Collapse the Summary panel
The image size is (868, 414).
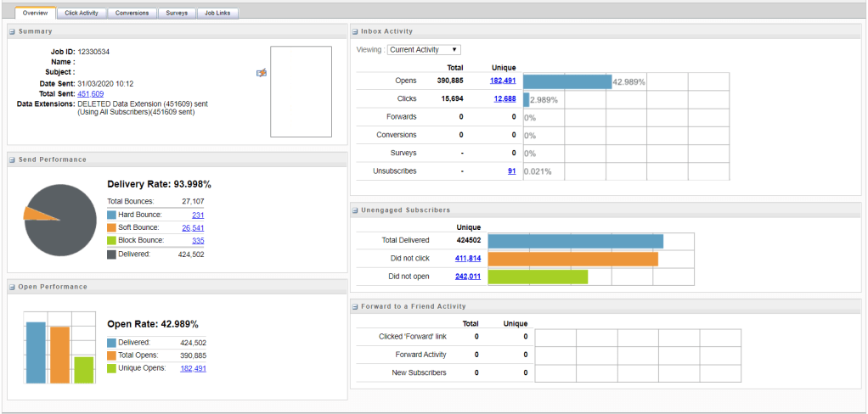coord(13,31)
